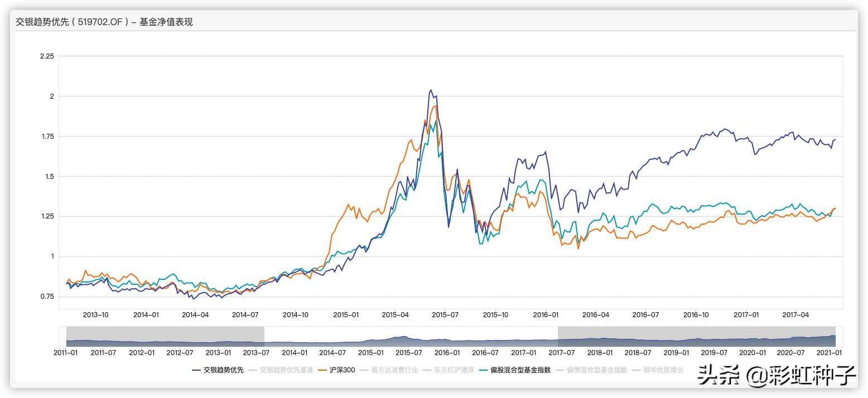Show the 交银趋势优先基准 series via legend
Image resolution: width=868 pixels, height=398 pixels.
coord(286,370)
